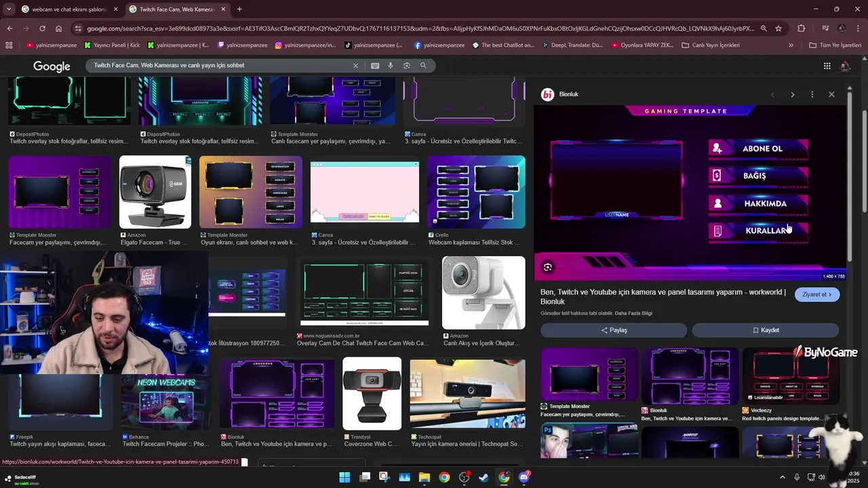Open the related Bionluk purple overlay image

click(x=690, y=376)
